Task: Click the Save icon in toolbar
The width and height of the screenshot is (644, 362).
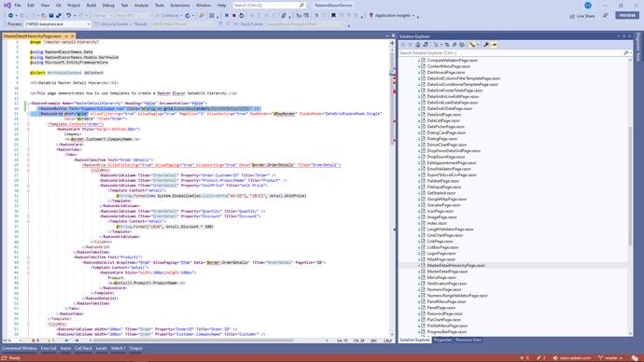Action: click(51, 15)
